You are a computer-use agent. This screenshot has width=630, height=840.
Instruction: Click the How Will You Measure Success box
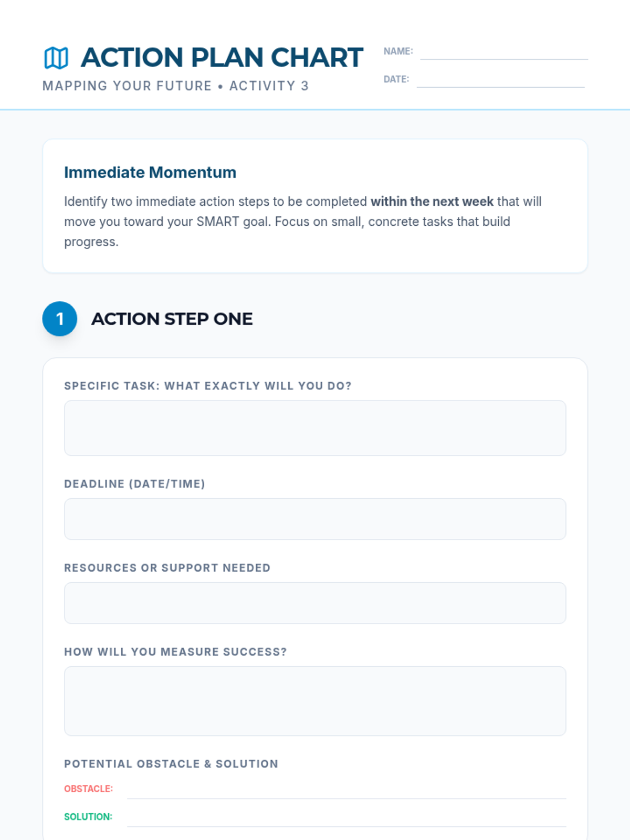(x=315, y=700)
